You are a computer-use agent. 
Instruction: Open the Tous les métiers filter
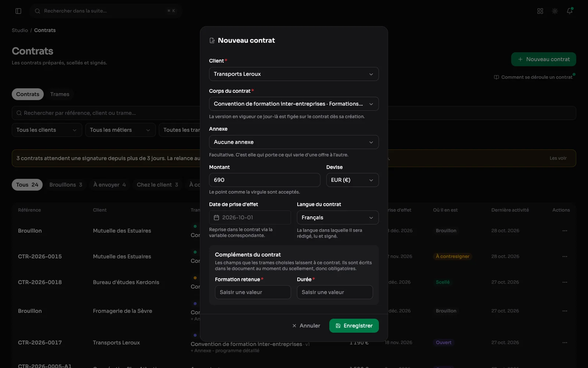click(120, 130)
